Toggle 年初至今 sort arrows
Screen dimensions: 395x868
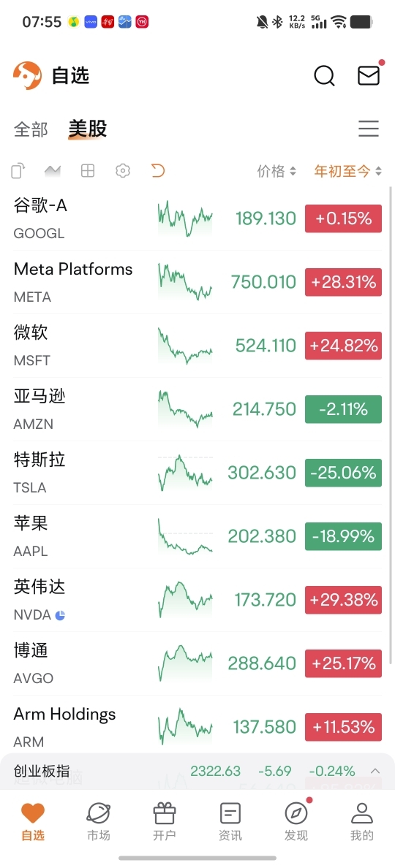point(348,171)
